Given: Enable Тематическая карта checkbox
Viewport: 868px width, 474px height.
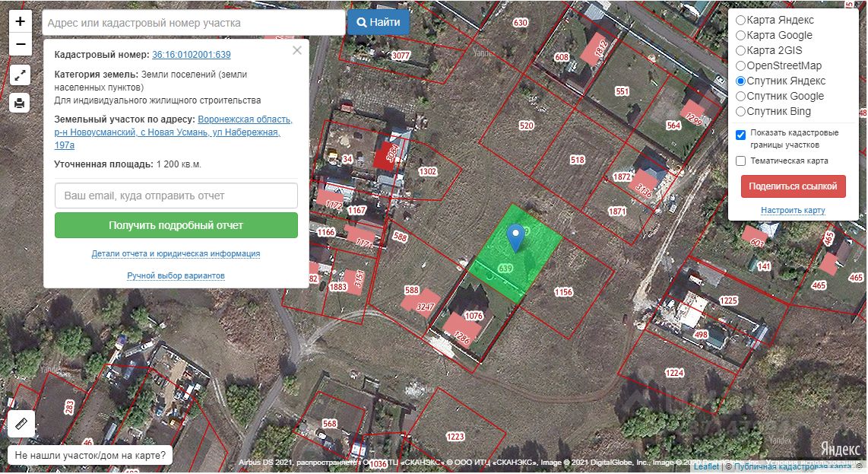Looking at the screenshot, I should pos(740,161).
